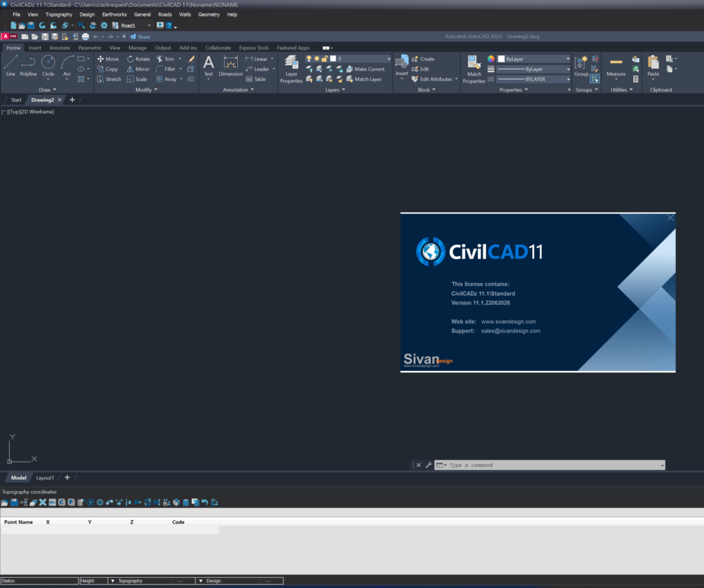Click Create block button

(423, 59)
